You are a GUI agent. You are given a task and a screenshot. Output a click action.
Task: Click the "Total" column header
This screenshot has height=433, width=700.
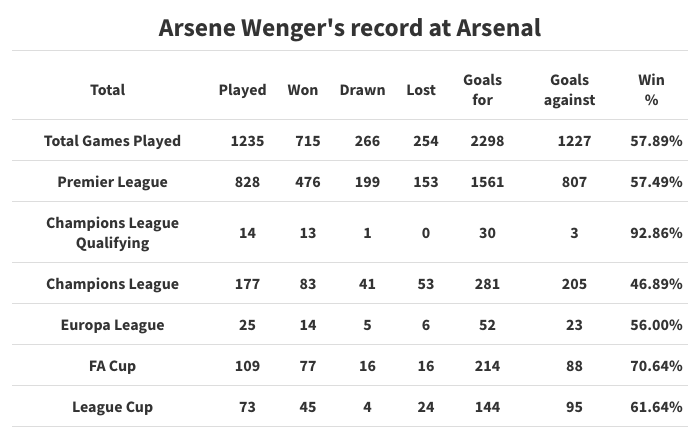click(107, 90)
